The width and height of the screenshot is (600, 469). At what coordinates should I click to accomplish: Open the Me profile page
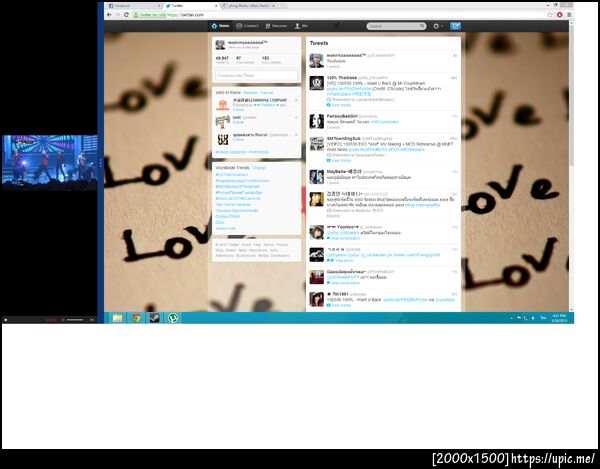point(301,26)
